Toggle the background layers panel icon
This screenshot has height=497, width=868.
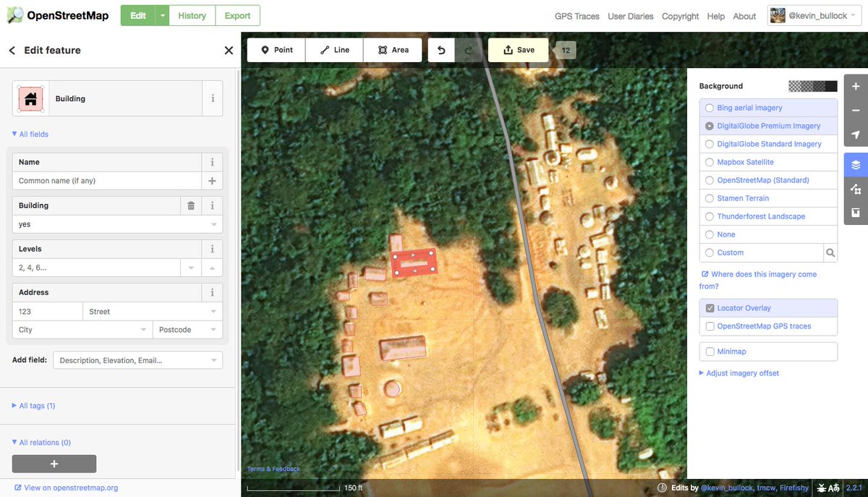(856, 165)
